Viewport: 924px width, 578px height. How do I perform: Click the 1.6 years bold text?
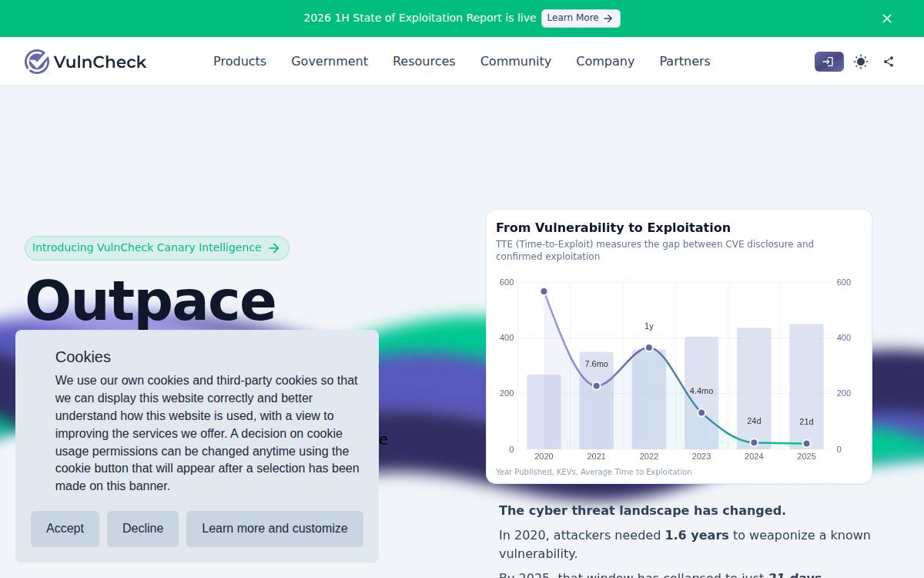[x=697, y=535]
